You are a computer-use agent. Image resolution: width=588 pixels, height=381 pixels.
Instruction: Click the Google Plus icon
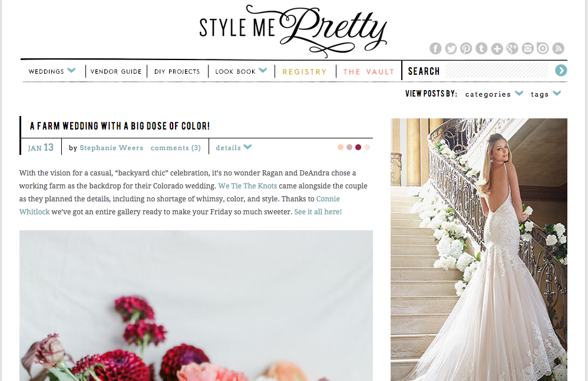[x=512, y=48]
